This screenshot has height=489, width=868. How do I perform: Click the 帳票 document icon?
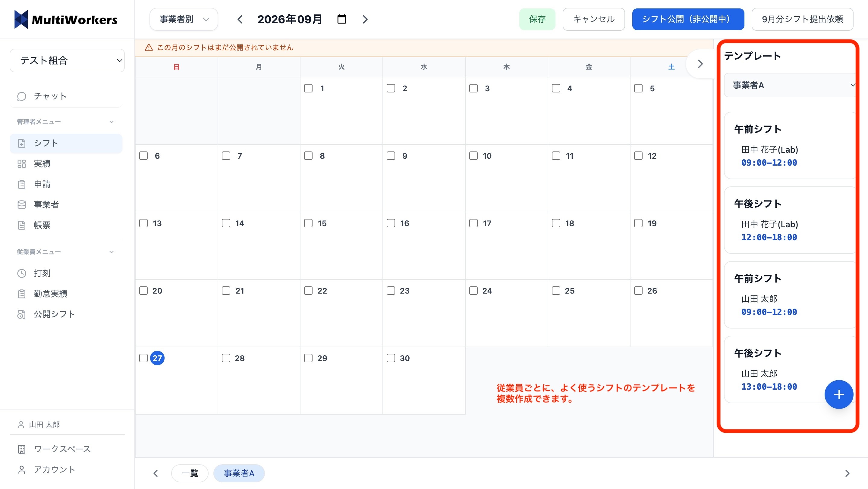tap(22, 225)
